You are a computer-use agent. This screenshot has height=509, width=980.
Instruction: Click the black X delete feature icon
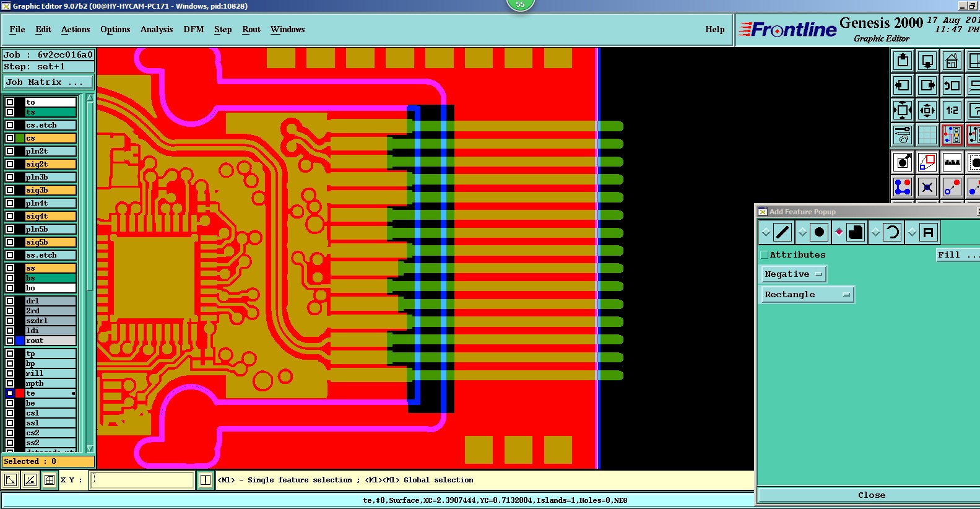click(927, 186)
